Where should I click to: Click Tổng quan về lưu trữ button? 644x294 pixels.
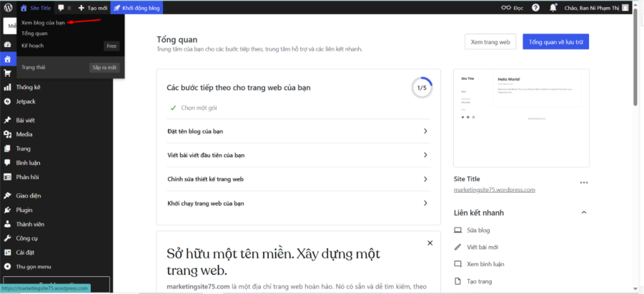point(555,42)
